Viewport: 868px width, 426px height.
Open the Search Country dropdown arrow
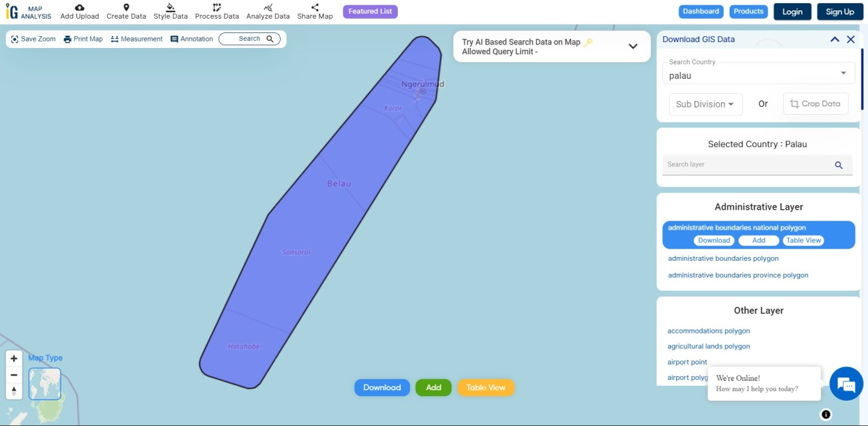[843, 73]
